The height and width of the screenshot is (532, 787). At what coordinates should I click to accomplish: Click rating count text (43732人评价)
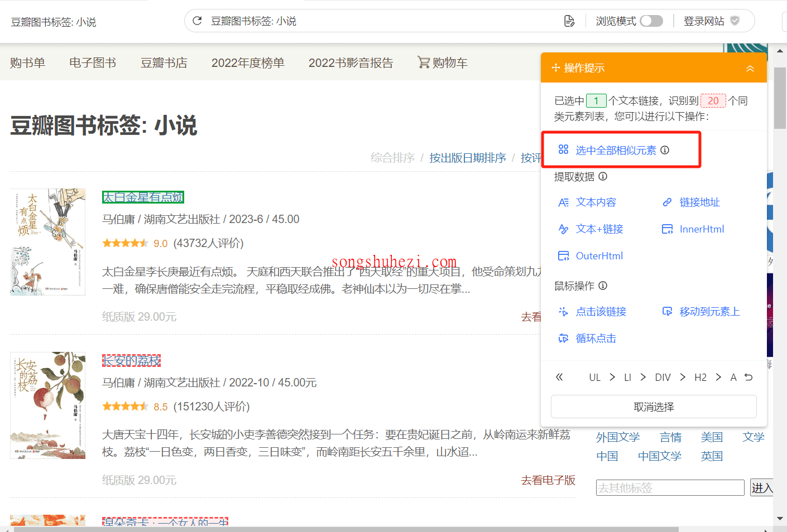coord(209,243)
